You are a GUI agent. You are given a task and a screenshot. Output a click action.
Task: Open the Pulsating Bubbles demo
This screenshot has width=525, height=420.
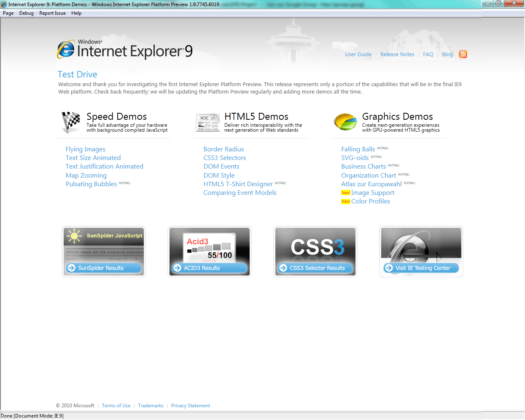91,184
